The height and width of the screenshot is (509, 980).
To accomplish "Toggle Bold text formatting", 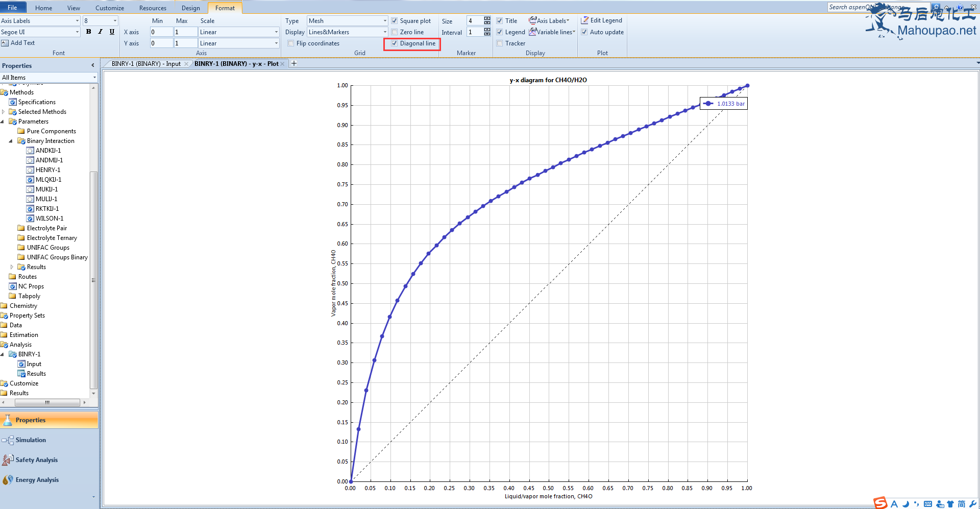I will coord(89,32).
